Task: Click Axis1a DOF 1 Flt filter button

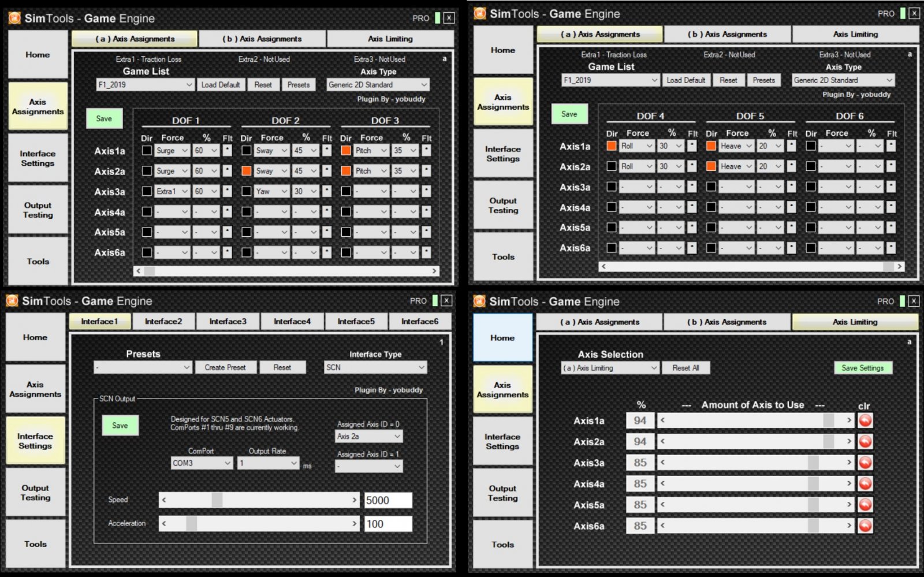Action: click(x=228, y=150)
